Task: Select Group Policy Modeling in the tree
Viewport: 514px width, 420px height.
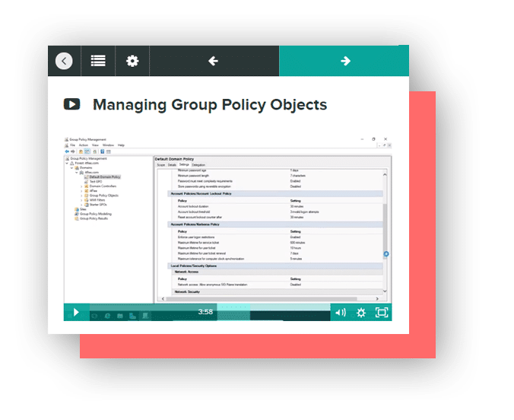Action: point(94,214)
